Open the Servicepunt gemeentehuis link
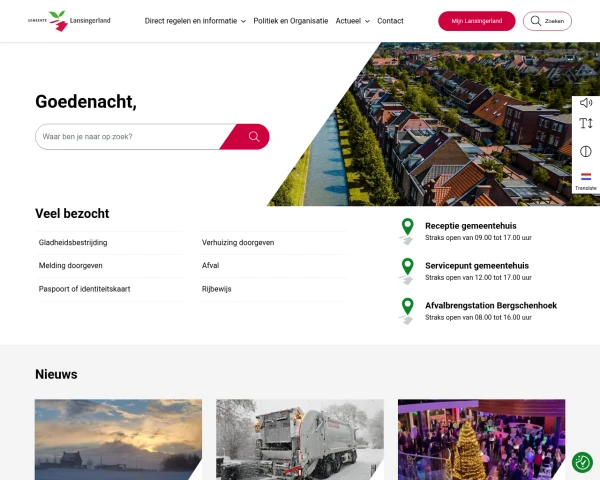The width and height of the screenshot is (600, 480). click(477, 266)
